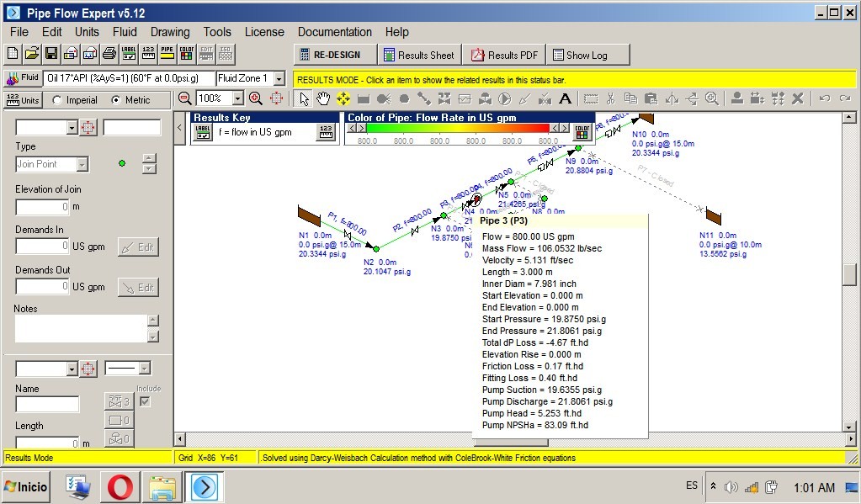
Task: Open the Documentation menu
Action: click(x=335, y=32)
